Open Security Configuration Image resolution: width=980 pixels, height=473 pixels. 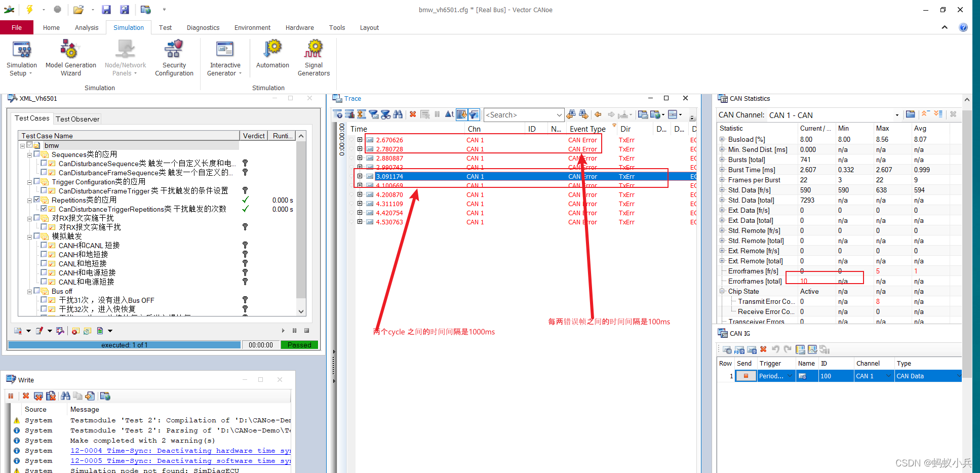(174, 58)
